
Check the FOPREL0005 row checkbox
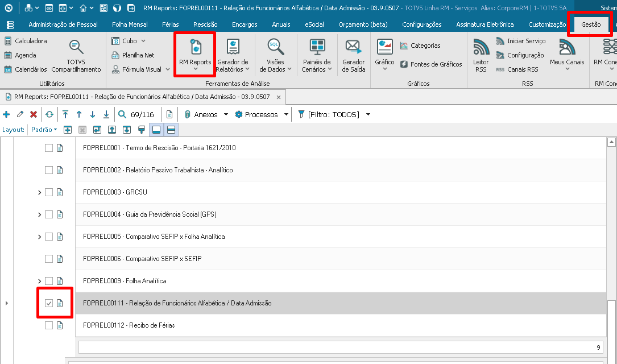click(x=49, y=237)
